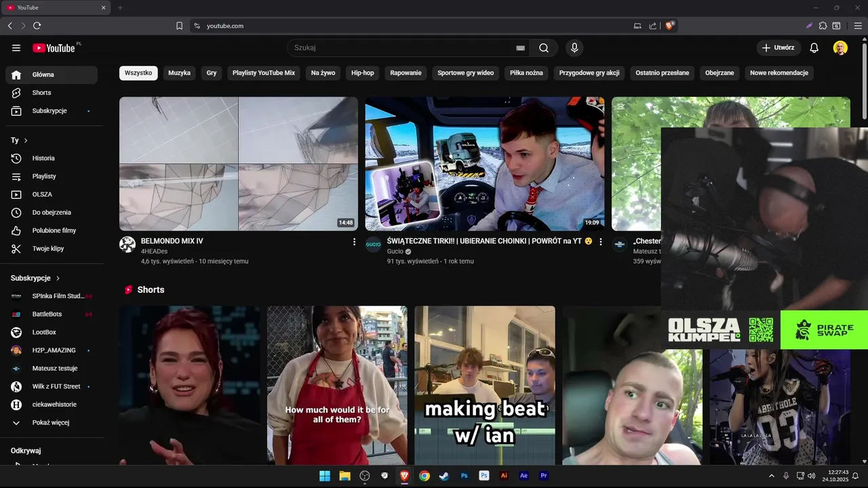
Task: Open Playlisty in the sidebar
Action: pyautogui.click(x=52, y=176)
